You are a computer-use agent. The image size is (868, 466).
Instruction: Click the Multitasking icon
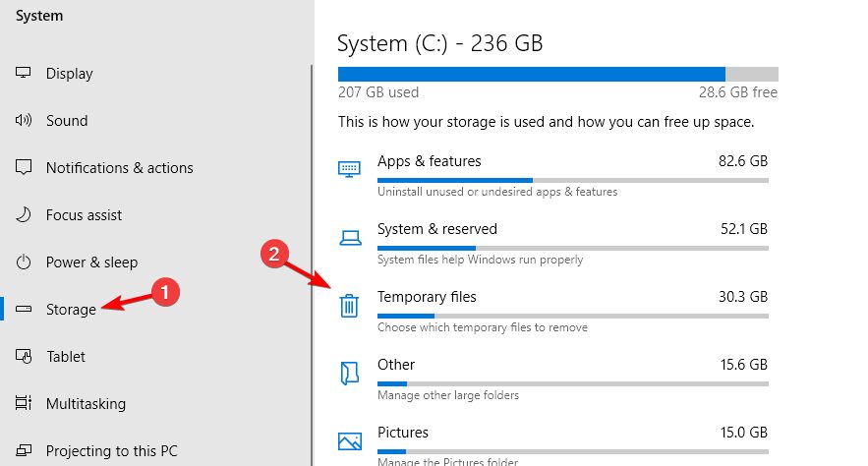pos(25,404)
